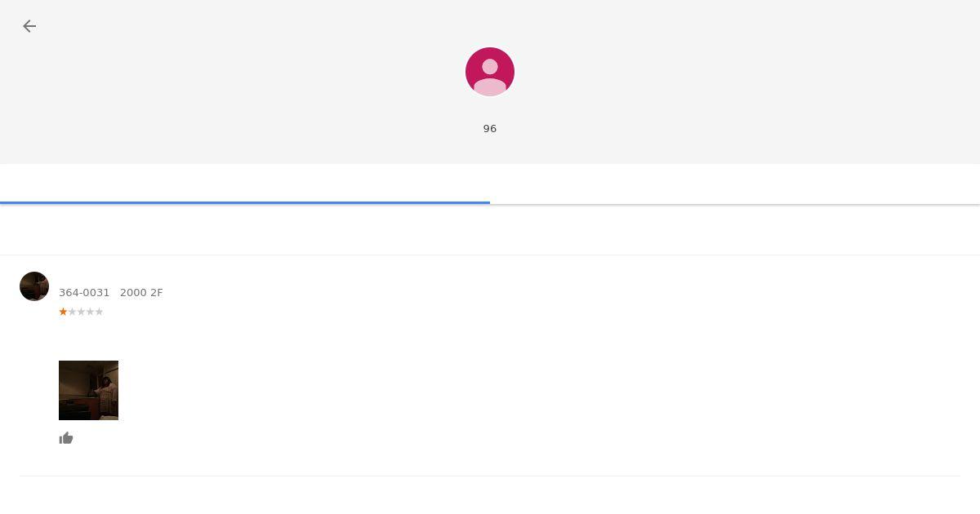Open the magenta profile avatar

pos(490,72)
